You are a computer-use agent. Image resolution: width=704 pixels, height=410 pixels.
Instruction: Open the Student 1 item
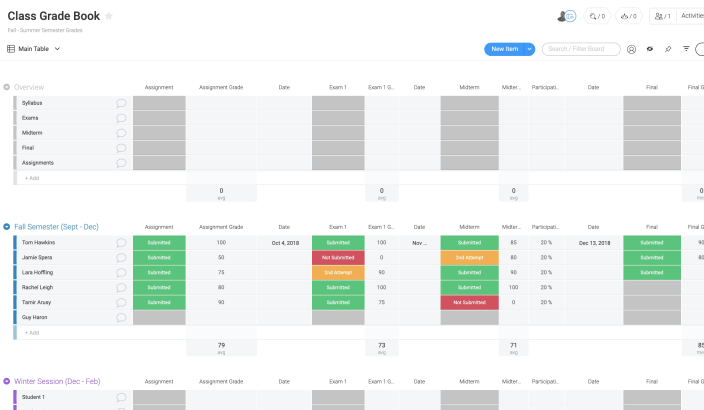click(33, 397)
